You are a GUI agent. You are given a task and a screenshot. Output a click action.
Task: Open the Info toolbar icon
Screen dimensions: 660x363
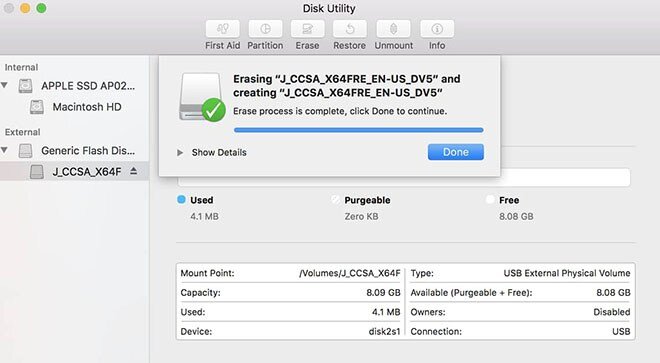[437, 29]
